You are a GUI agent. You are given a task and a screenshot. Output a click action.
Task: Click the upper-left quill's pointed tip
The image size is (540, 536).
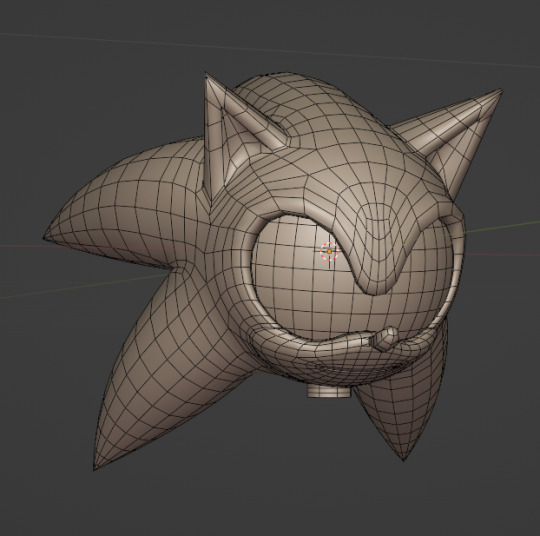click(46, 238)
